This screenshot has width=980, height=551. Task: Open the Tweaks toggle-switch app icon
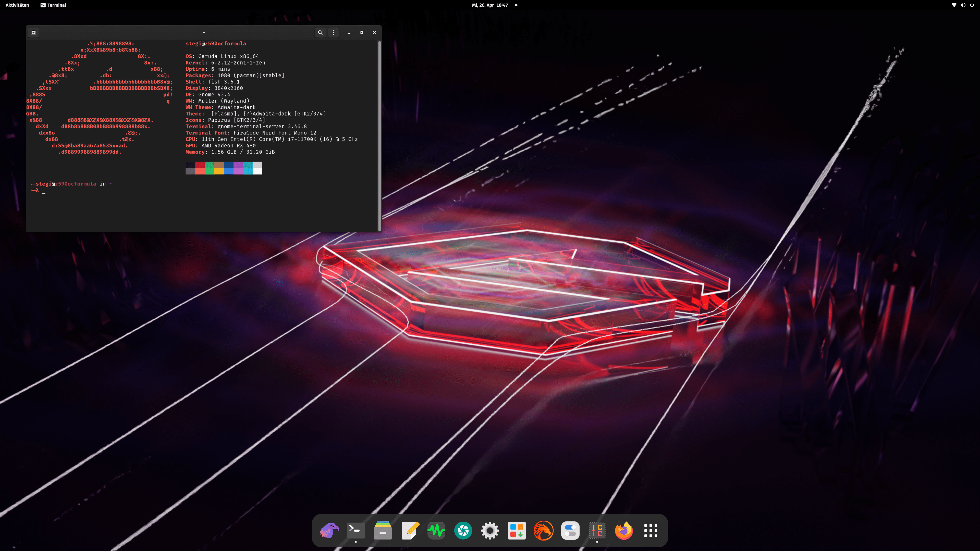tap(570, 531)
